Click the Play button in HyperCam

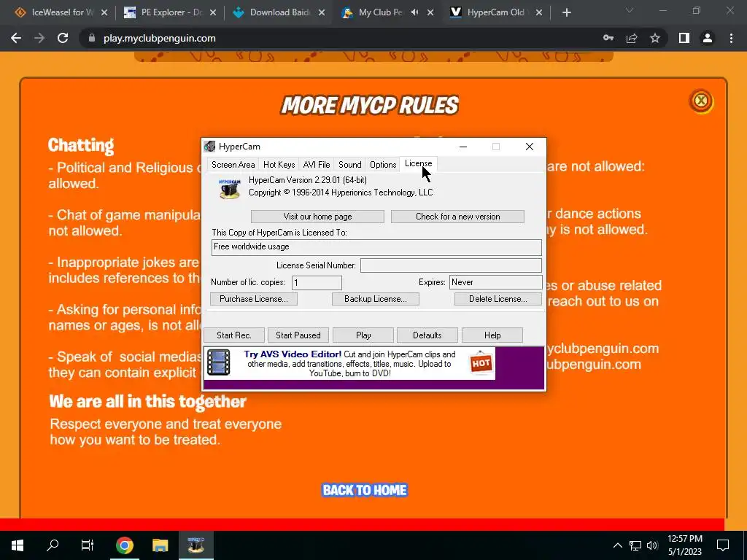pos(363,335)
